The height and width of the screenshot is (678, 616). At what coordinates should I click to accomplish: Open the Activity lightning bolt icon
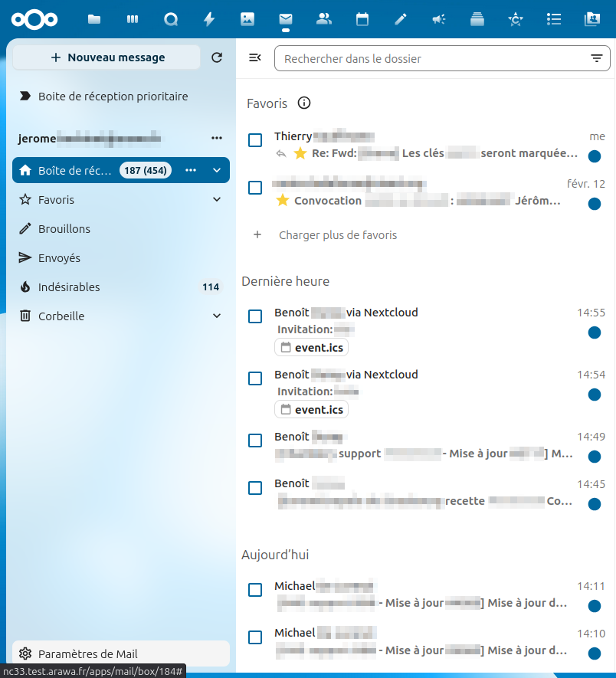(x=208, y=19)
